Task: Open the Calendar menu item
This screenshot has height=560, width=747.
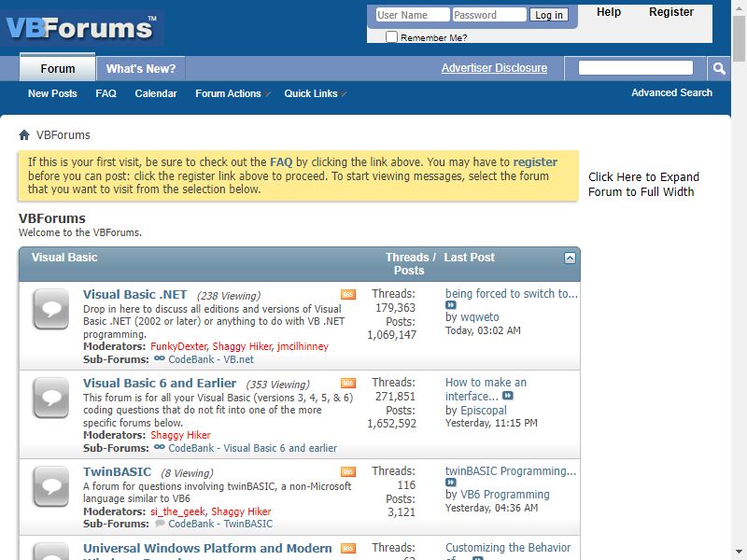Action: (156, 94)
